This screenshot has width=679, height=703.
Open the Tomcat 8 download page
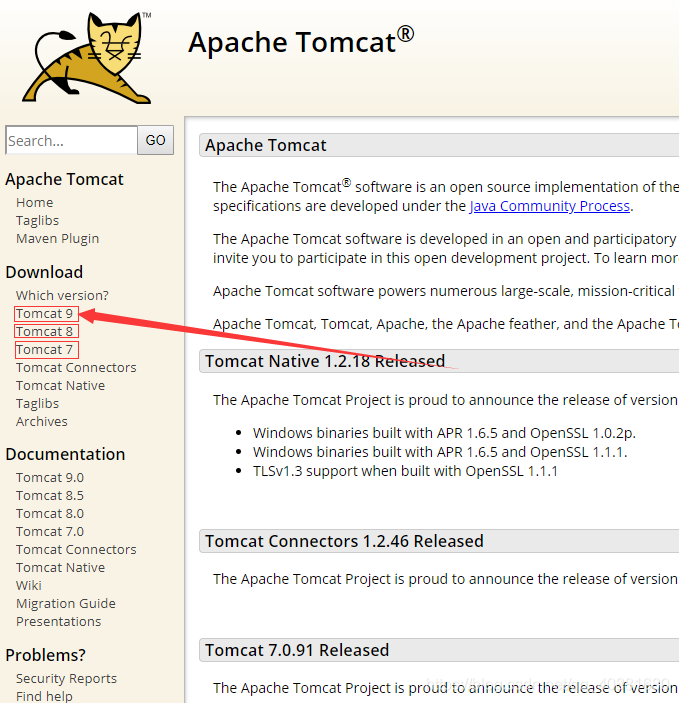point(45,331)
